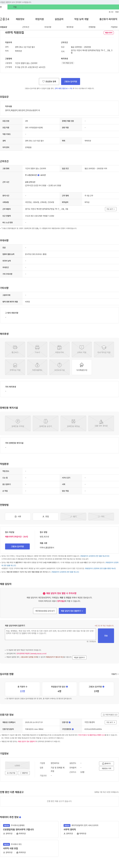Click top 고용24 입사지원 apply button
Screen dimensions: 119x868
(71, 82)
